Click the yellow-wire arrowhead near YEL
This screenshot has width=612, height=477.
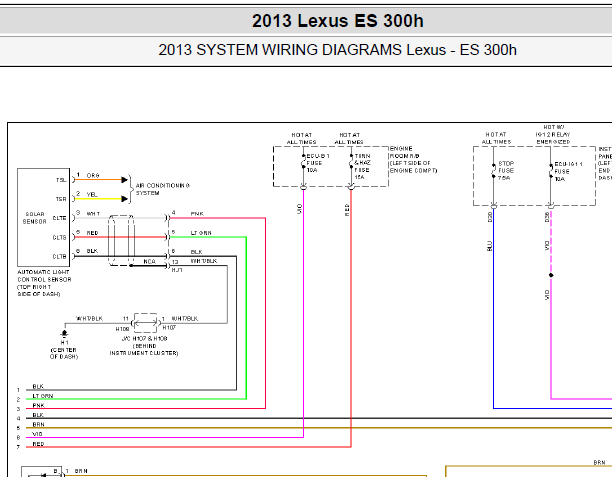click(125, 199)
